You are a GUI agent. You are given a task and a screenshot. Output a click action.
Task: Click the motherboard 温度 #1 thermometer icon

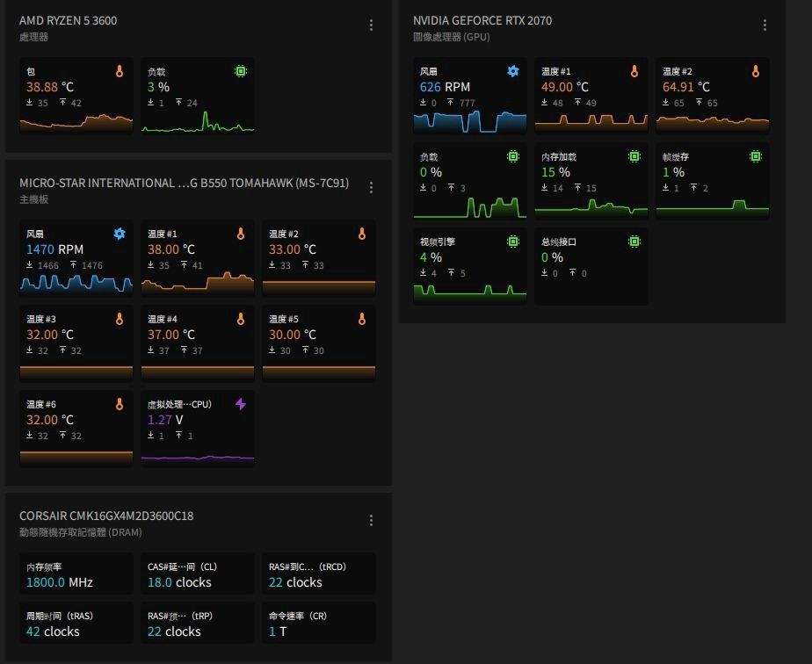coord(241,234)
